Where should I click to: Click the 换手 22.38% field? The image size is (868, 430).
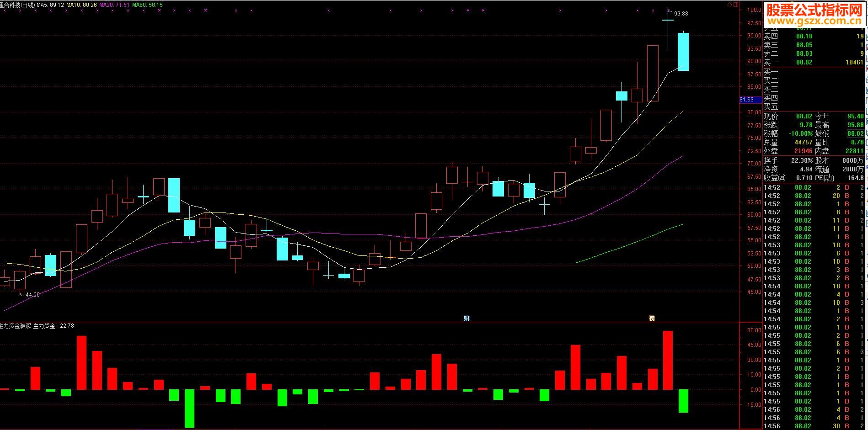pos(788,161)
